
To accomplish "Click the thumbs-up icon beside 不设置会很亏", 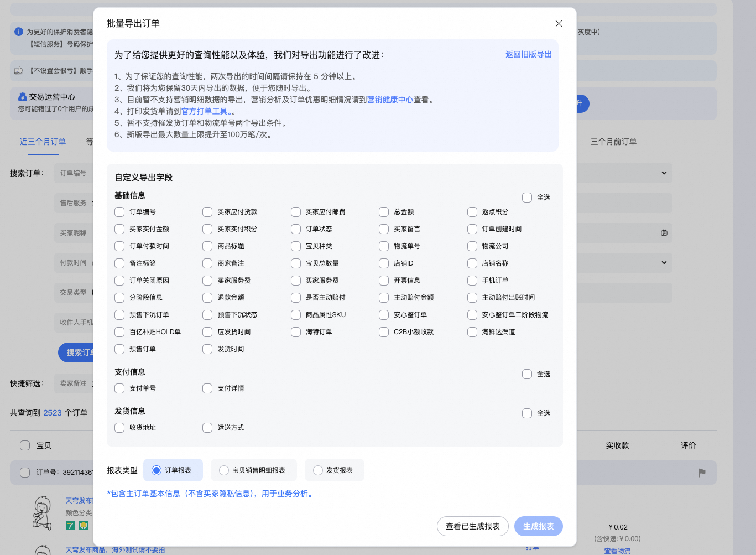I will tap(19, 70).
